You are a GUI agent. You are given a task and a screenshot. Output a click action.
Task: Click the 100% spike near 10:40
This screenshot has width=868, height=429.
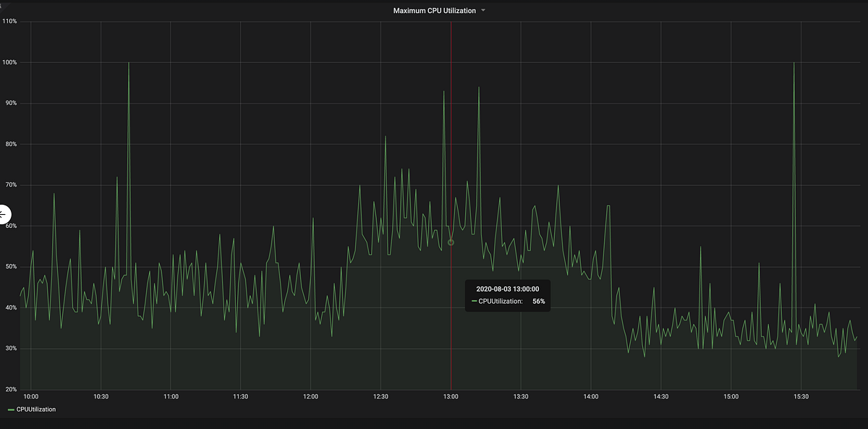129,63
